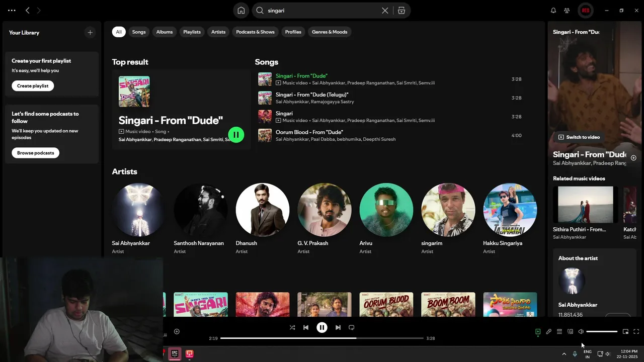Screen dimensions: 644x362
Task: Open the lyrics microphone icon
Action: (x=549, y=331)
